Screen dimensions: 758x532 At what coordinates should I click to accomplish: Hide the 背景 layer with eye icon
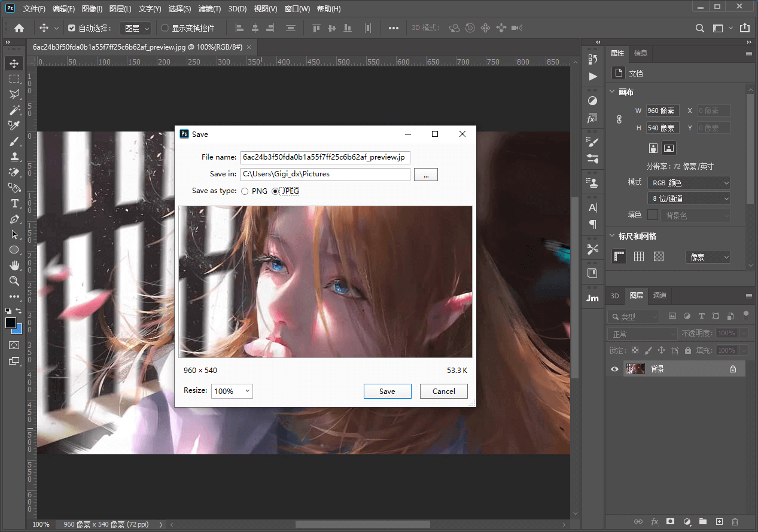tap(614, 369)
